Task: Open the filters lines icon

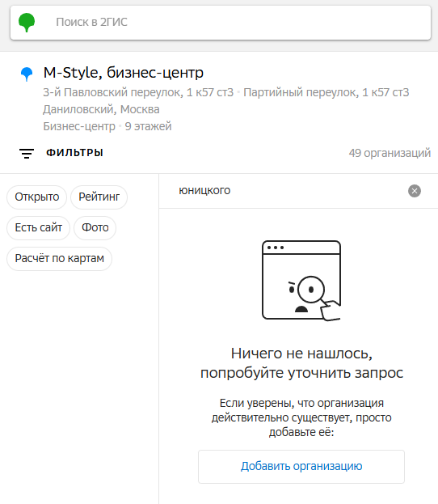Action: pyautogui.click(x=27, y=154)
